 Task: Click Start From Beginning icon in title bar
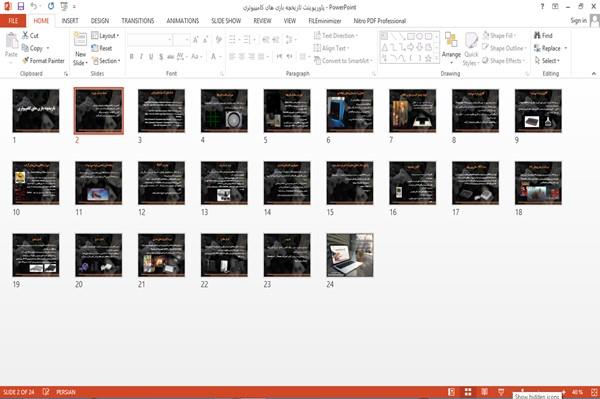[64, 6]
